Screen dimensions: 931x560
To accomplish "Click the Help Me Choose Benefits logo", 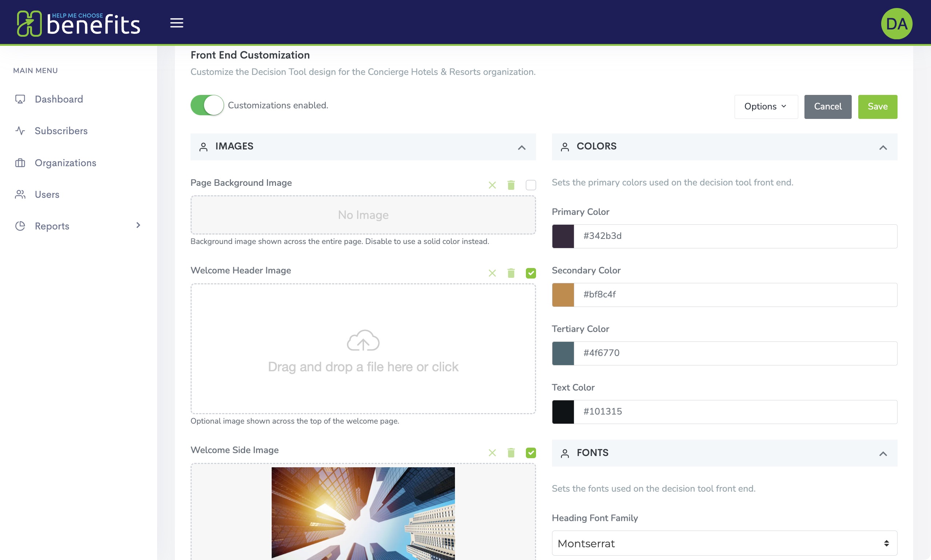I will (79, 23).
